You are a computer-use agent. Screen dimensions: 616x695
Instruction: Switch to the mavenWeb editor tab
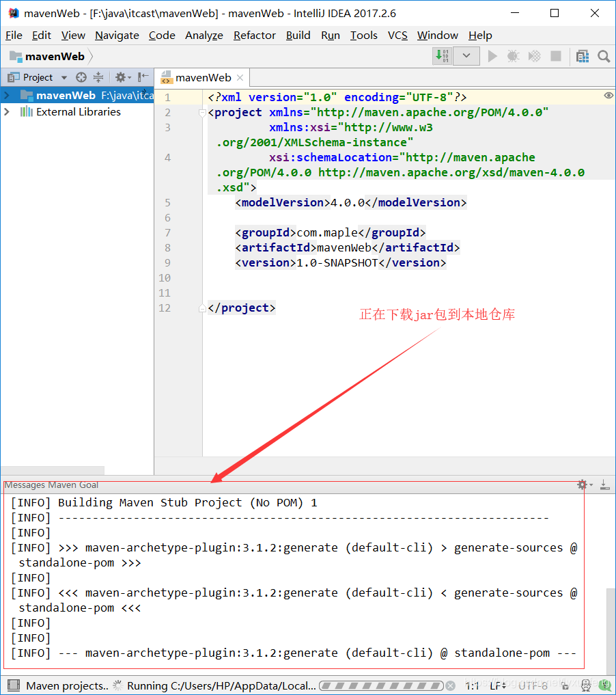tap(203, 78)
